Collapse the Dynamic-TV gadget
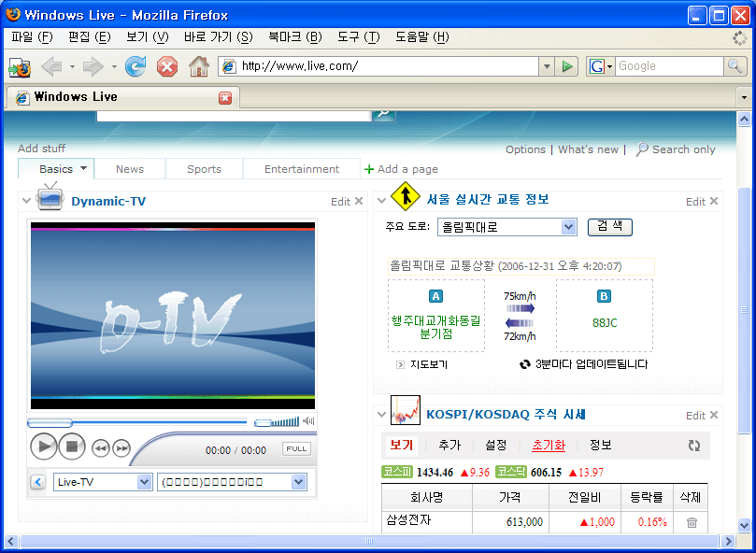Screen dimensions: 756x553 click(25, 201)
